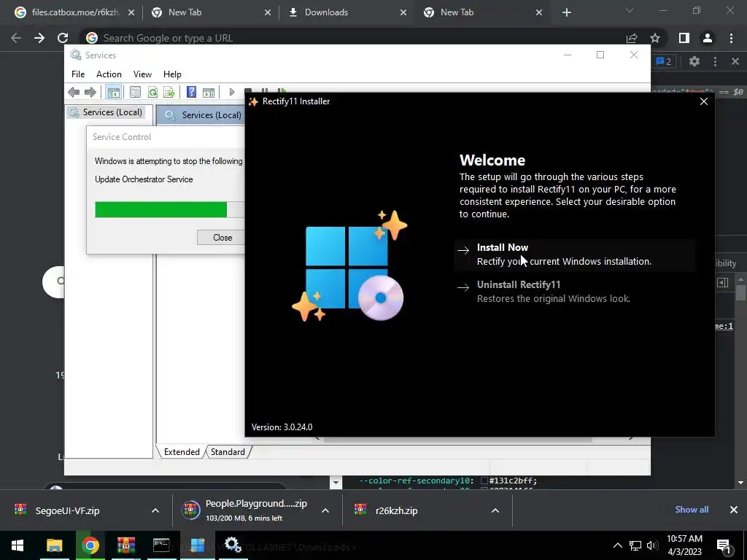
Task: Click the stop service progress bar
Action: coord(169,209)
